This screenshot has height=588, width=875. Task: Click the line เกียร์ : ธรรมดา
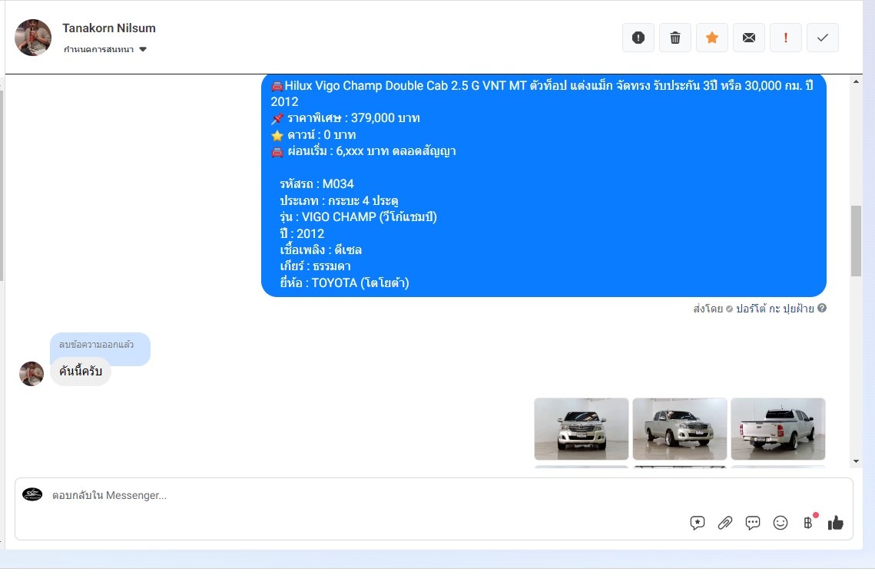click(315, 266)
